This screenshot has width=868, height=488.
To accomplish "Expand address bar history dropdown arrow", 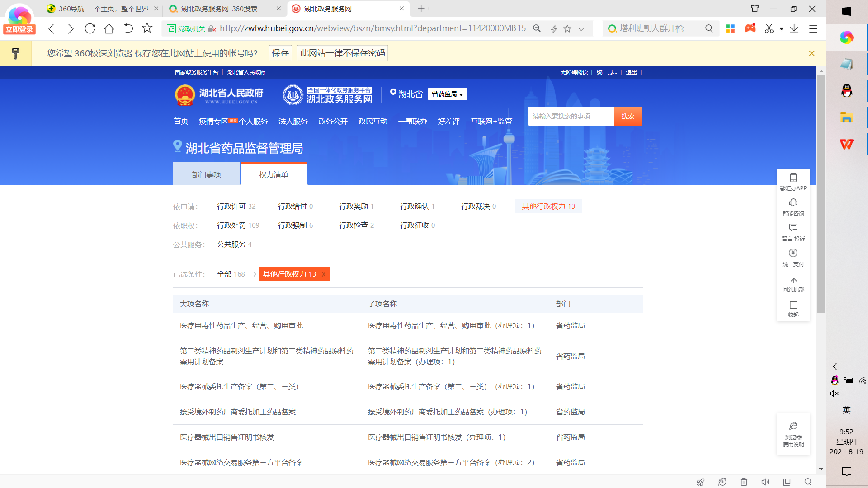I will click(x=581, y=29).
